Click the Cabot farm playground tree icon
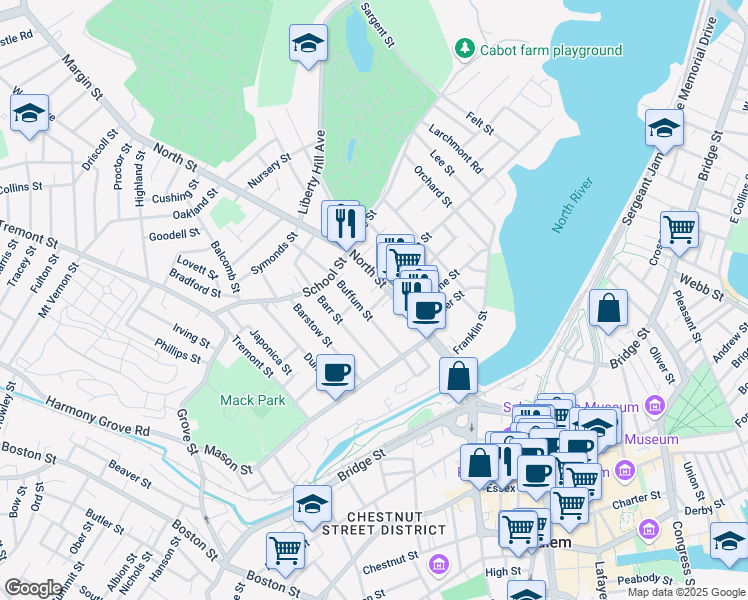The height and width of the screenshot is (600, 748). coord(464,50)
